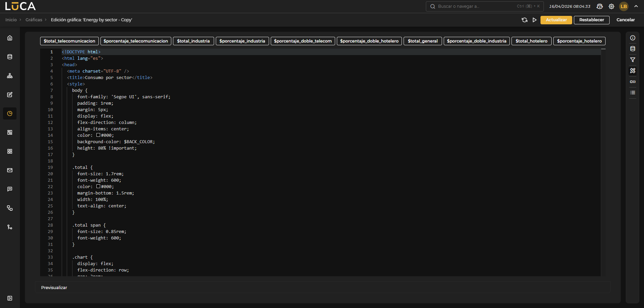Focus the Buscar o navegar search field
This screenshot has width=644, height=308.
(x=484, y=6)
